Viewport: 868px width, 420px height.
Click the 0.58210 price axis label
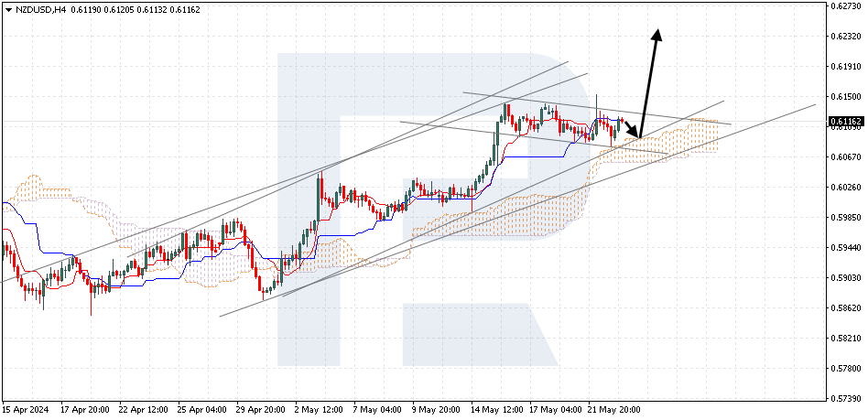click(847, 338)
